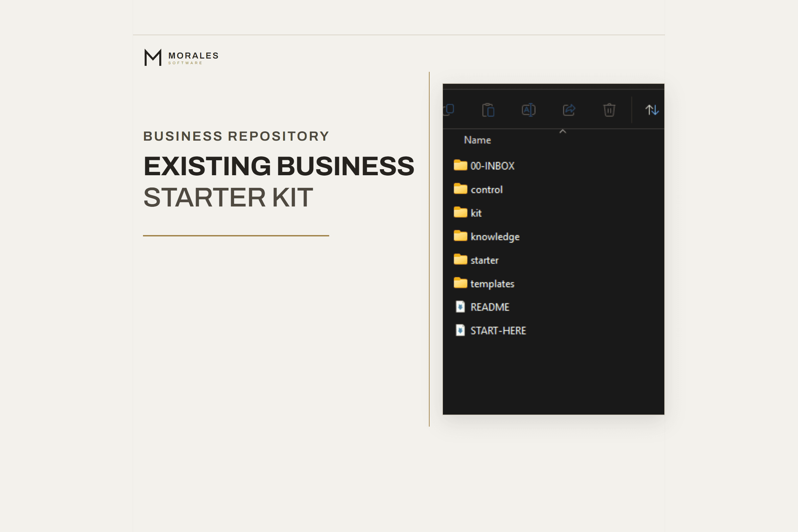Select the 00-INBOX folder name
This screenshot has height=532, width=798.
[x=492, y=166]
